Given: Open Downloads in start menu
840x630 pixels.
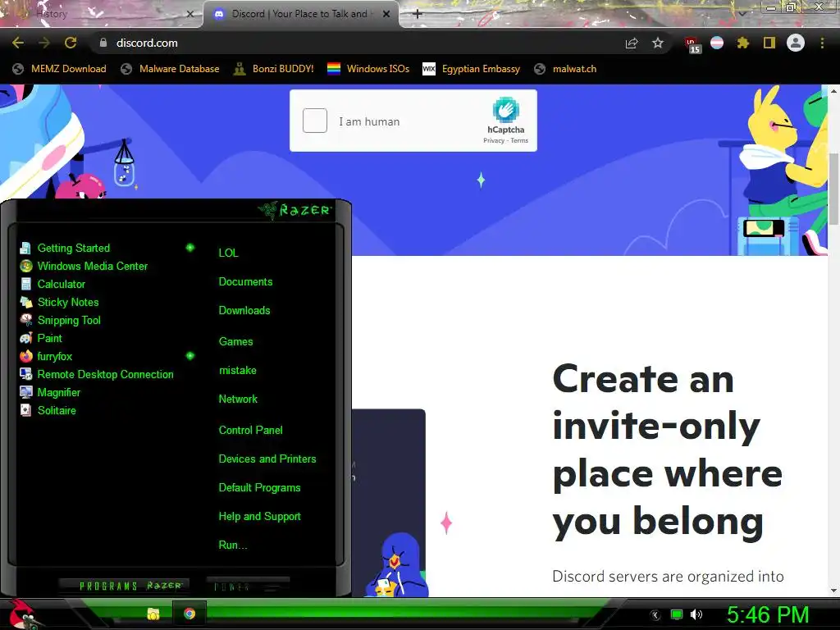Looking at the screenshot, I should pyautogui.click(x=244, y=311).
